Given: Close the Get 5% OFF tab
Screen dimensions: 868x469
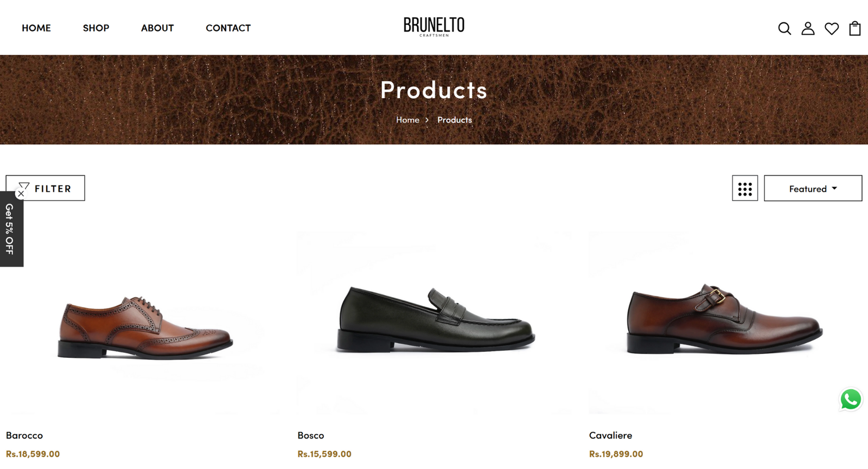Looking at the screenshot, I should (x=21, y=194).
